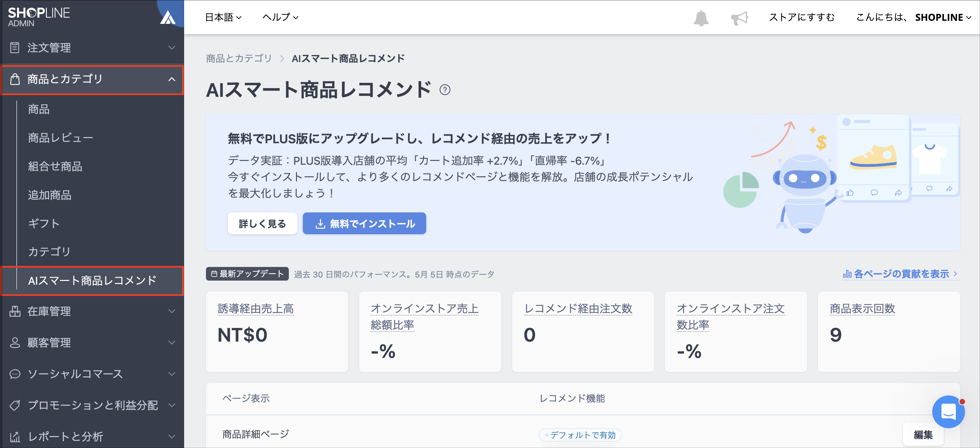Viewport: 980px width, 448px height.
Task: Go to ストアにすすむ link
Action: tap(802, 17)
